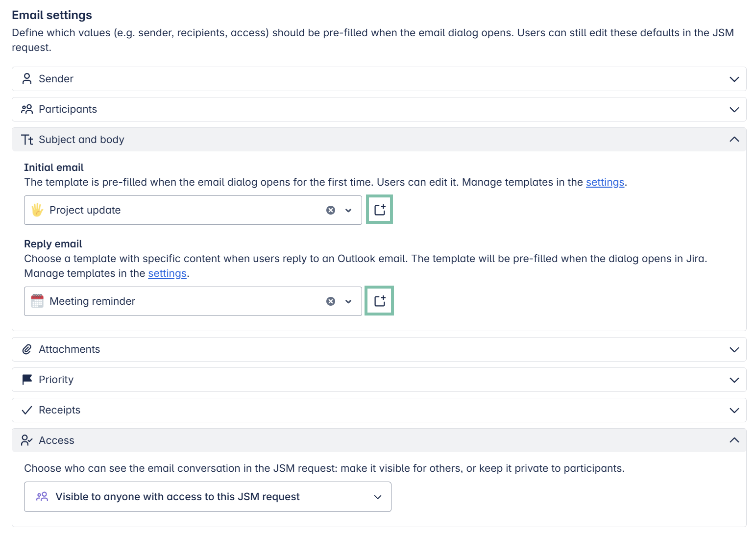Expand the Sender section chevron
Viewport: 756px width, 534px height.
pos(734,79)
